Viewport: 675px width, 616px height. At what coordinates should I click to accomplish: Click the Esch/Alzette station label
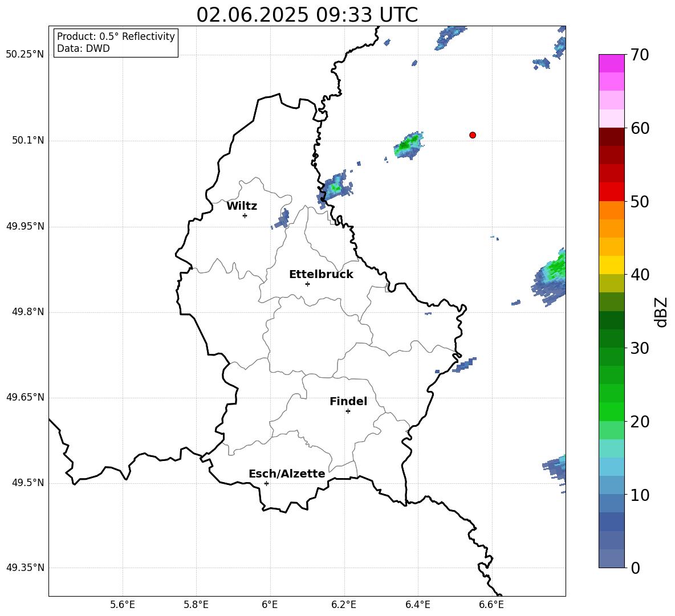click(287, 474)
